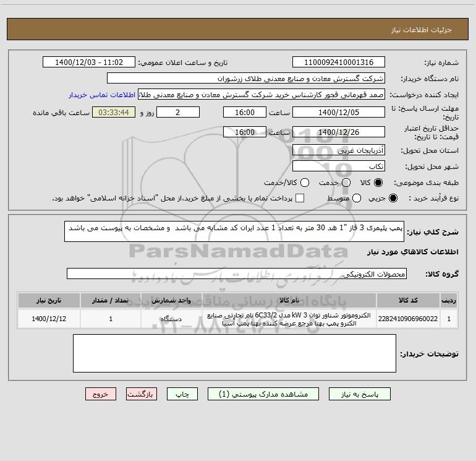
Task: Click the countdown timer 03:33:44
Action: tap(114, 113)
